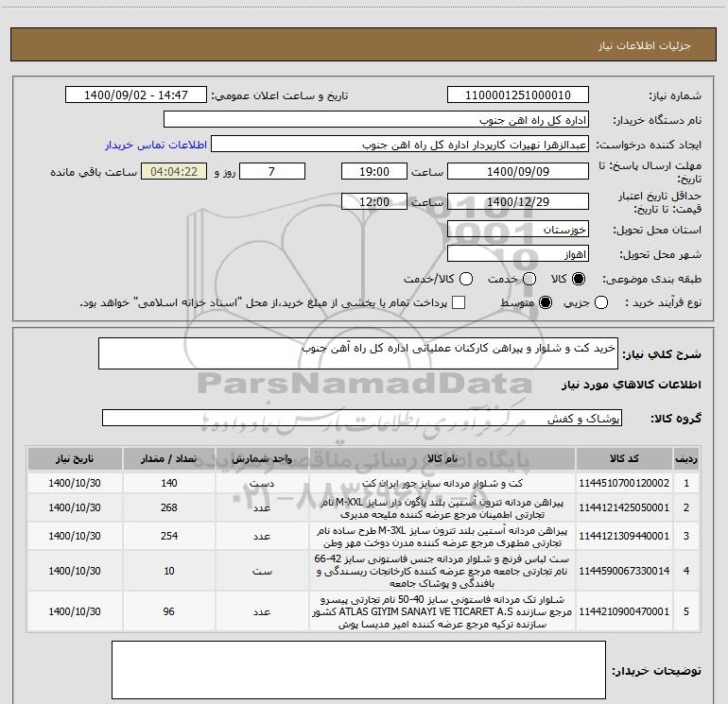Click the need date 1400/10/30 in row 1

tap(75, 483)
